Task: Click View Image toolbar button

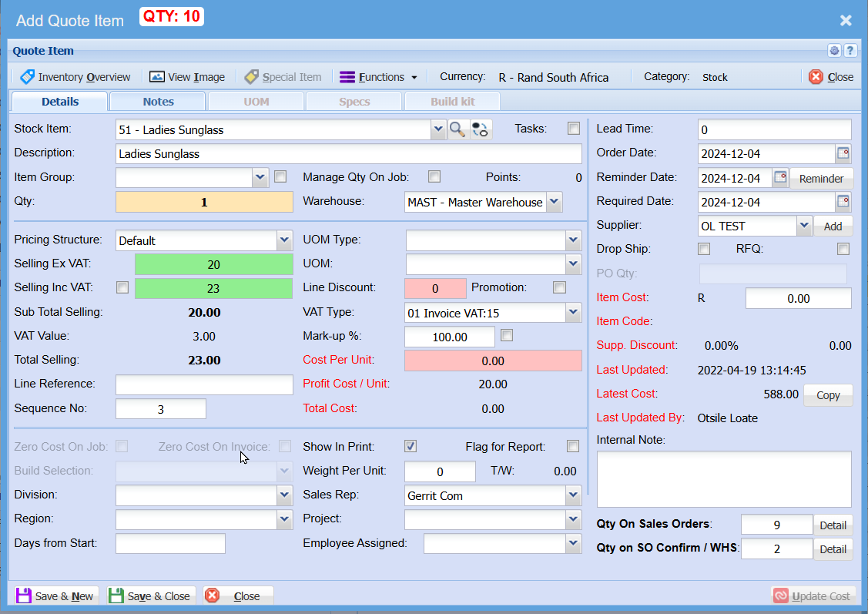Action: tap(187, 77)
